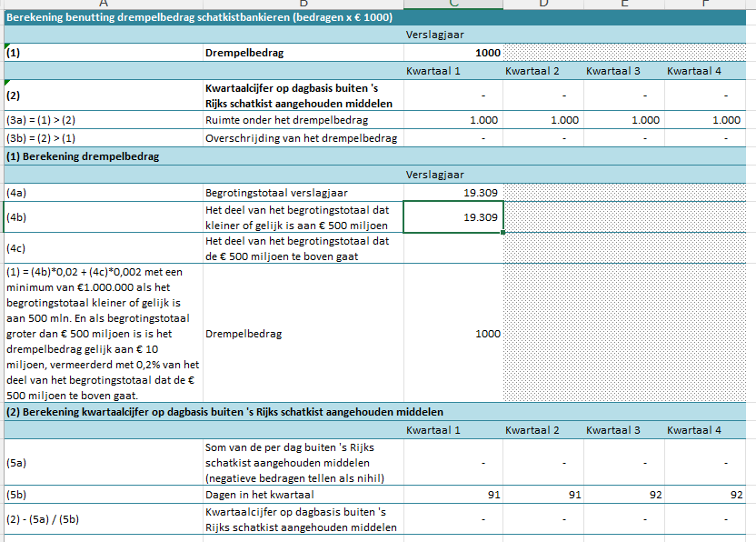Select 'Som van de per dag buiten 's Rijks' cell
Viewport: 756px width, 542px height.
(x=303, y=462)
